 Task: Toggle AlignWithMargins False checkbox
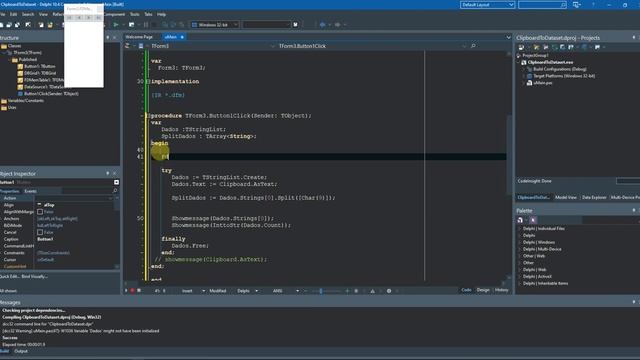[x=40, y=212]
